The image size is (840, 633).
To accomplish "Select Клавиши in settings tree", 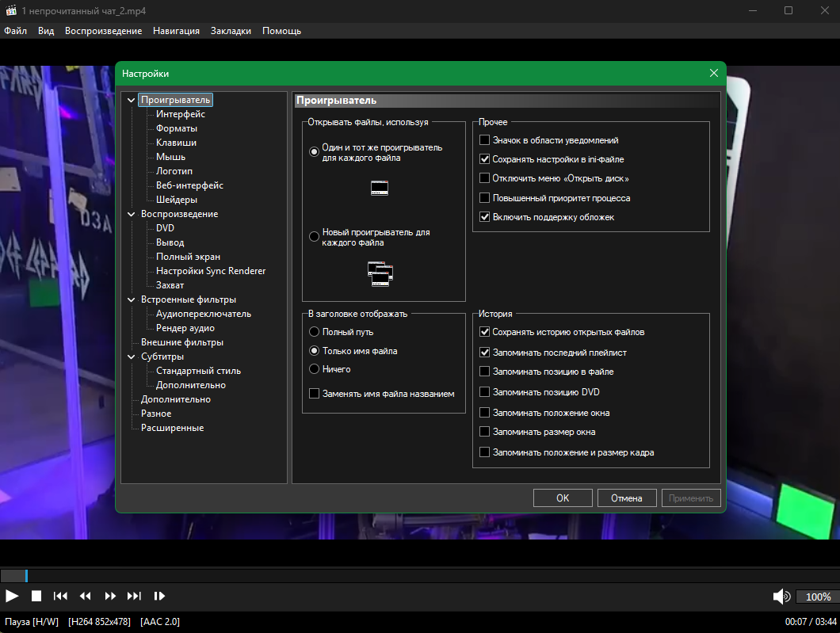I will pos(176,143).
